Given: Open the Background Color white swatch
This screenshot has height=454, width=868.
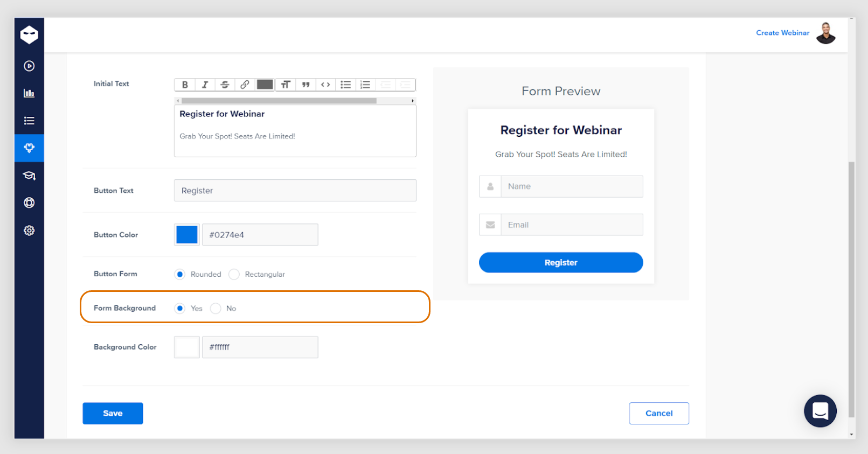Looking at the screenshot, I should point(187,347).
